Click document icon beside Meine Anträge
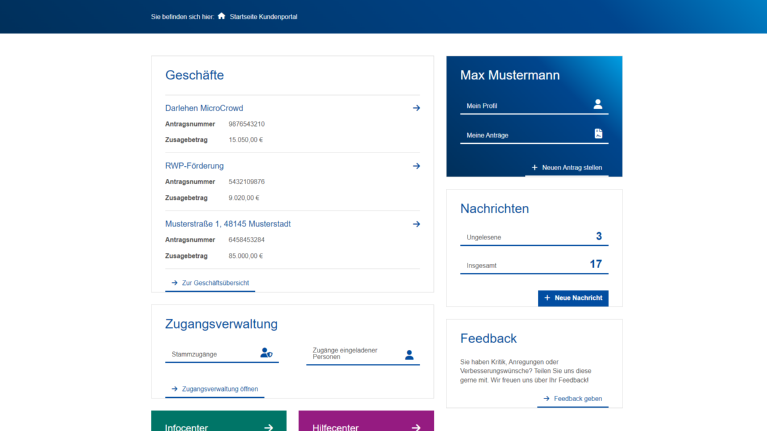This screenshot has height=431, width=767. coord(598,134)
